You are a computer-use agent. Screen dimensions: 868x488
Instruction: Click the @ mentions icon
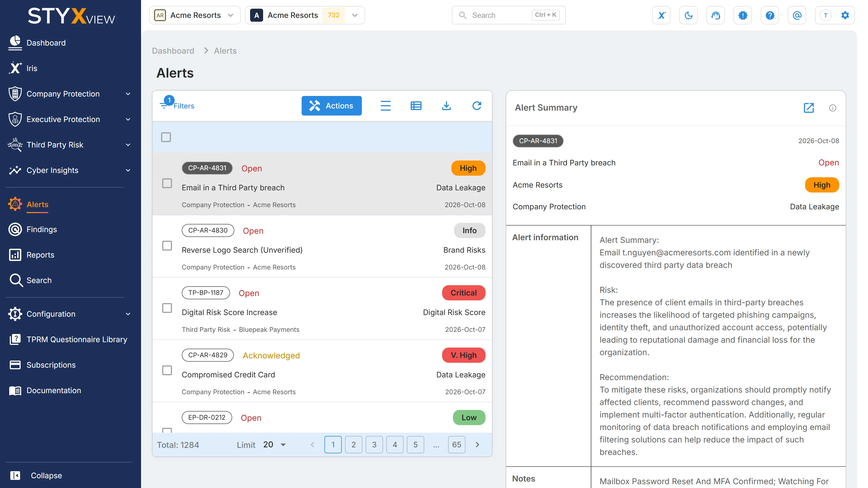[797, 15]
